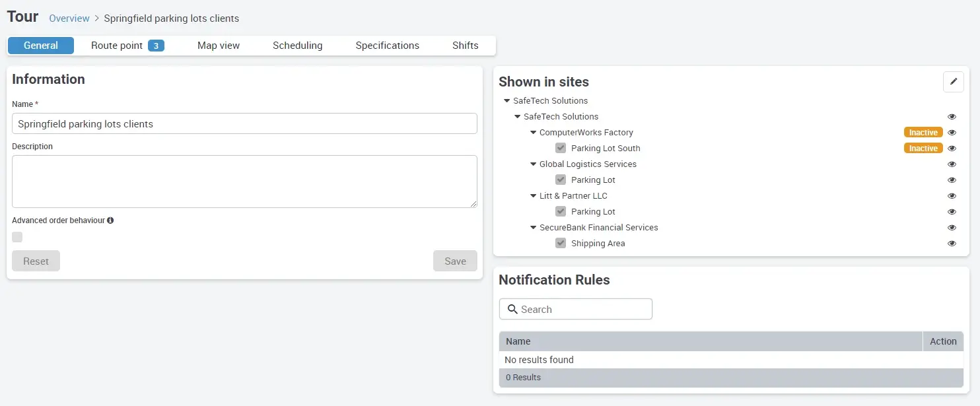Open the Scheduling tab
The width and height of the screenshot is (980, 406).
pyautogui.click(x=297, y=45)
